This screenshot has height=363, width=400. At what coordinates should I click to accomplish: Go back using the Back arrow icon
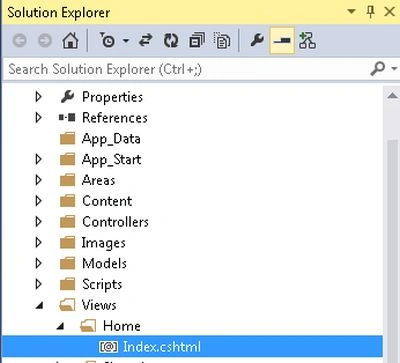pyautogui.click(x=20, y=41)
